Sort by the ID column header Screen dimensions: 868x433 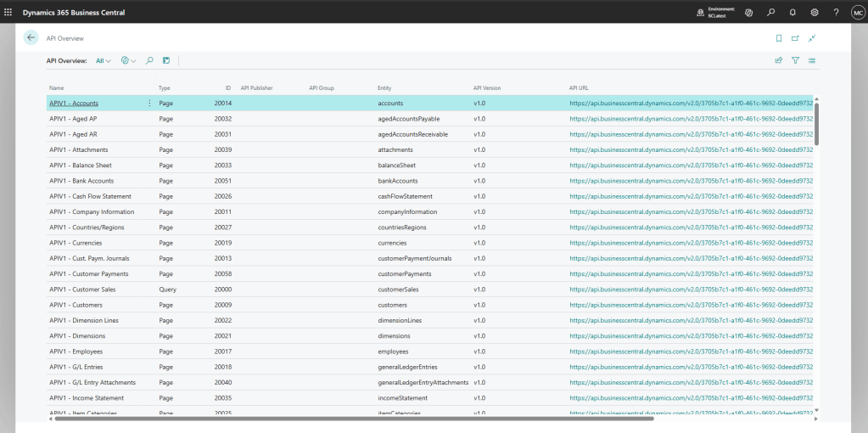(x=228, y=88)
